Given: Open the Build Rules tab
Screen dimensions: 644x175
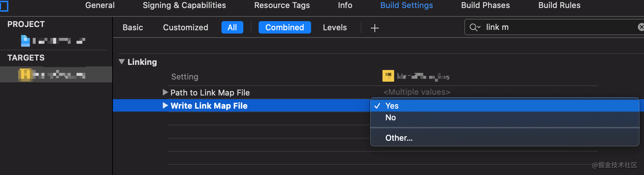Looking at the screenshot, I should coord(559,5).
